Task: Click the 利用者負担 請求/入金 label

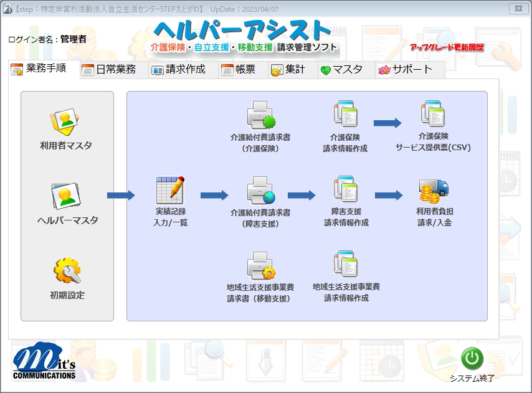Action: pos(435,217)
